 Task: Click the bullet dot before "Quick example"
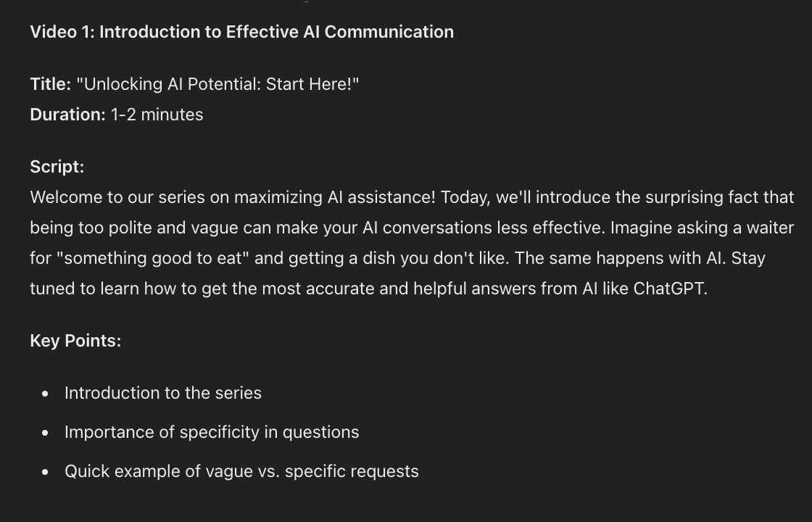pyautogui.click(x=46, y=472)
